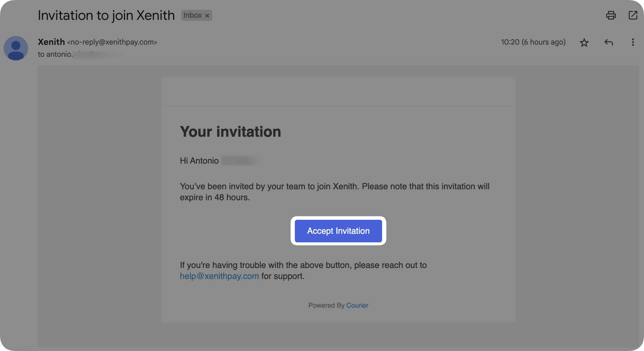Click the 'Your invitation' heading

230,132
